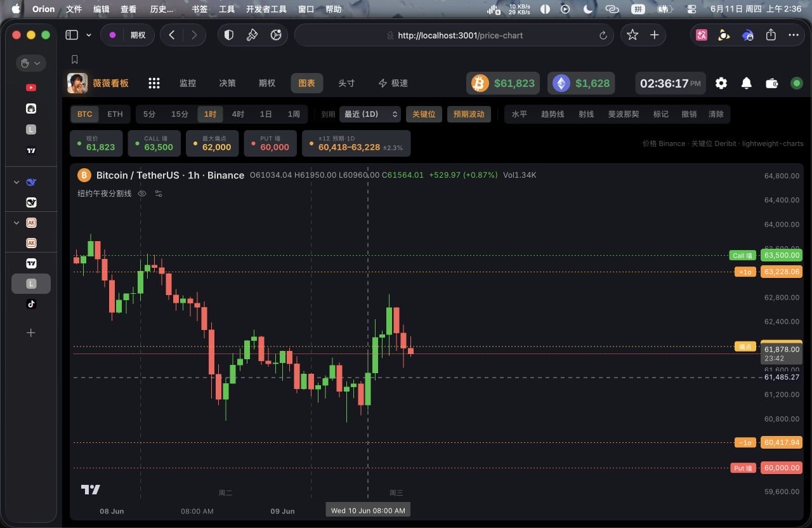
Task: Open the 最近 (1D) expiry dropdown
Action: point(370,114)
